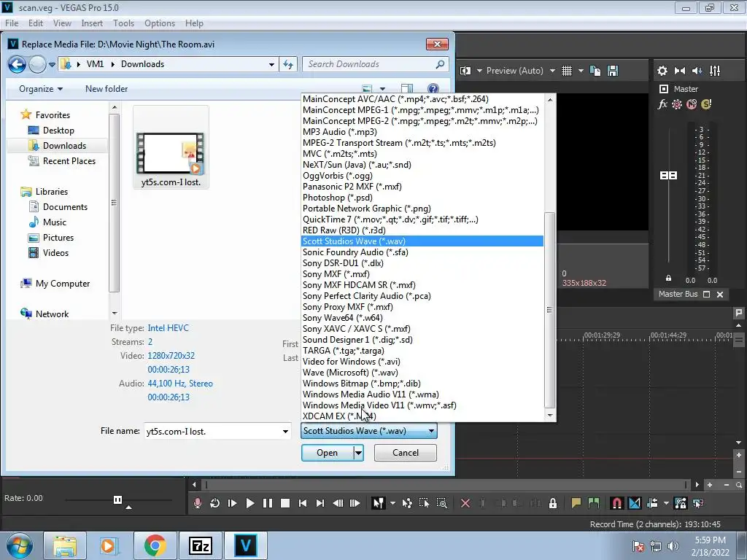Go to start of project

[303, 503]
